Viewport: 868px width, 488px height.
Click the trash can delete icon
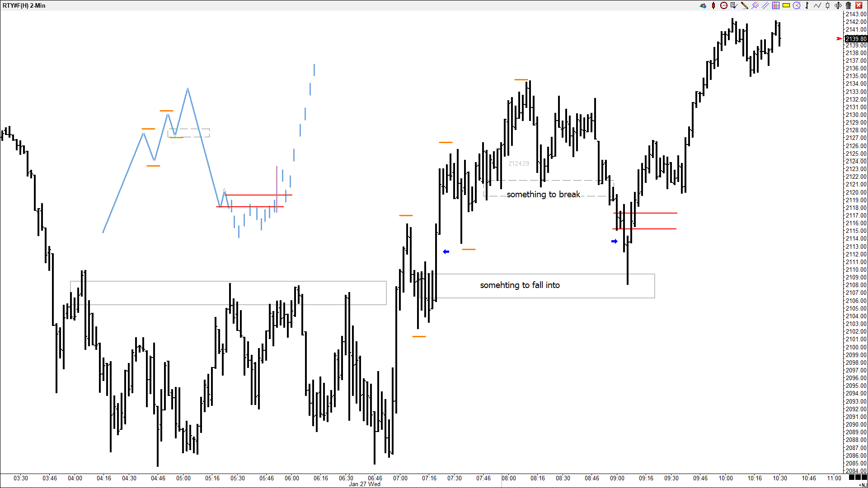[x=849, y=5]
